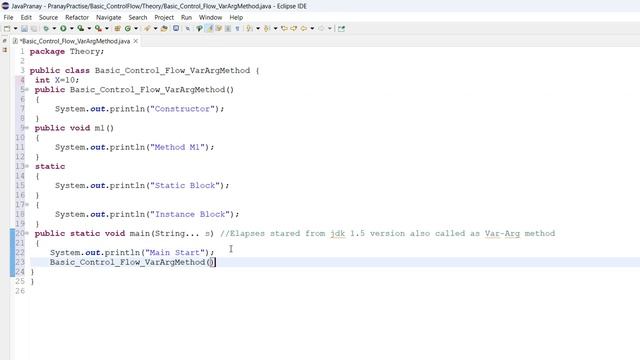Screen dimensions: 640x360
Task: Click the Back navigation yellow arrow
Action: (x=303, y=29)
